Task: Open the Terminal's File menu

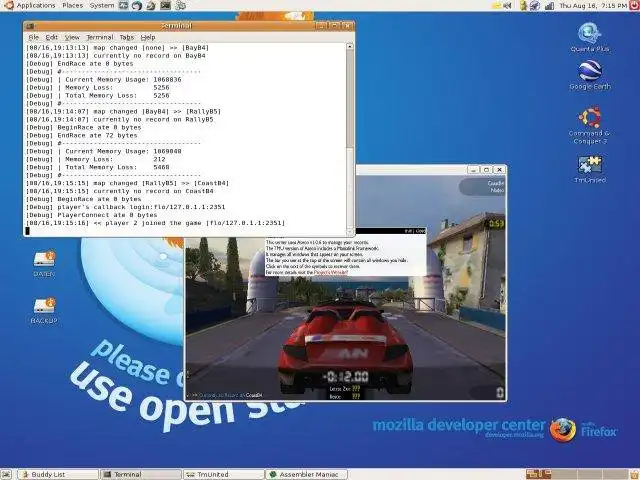Action: [x=33, y=37]
